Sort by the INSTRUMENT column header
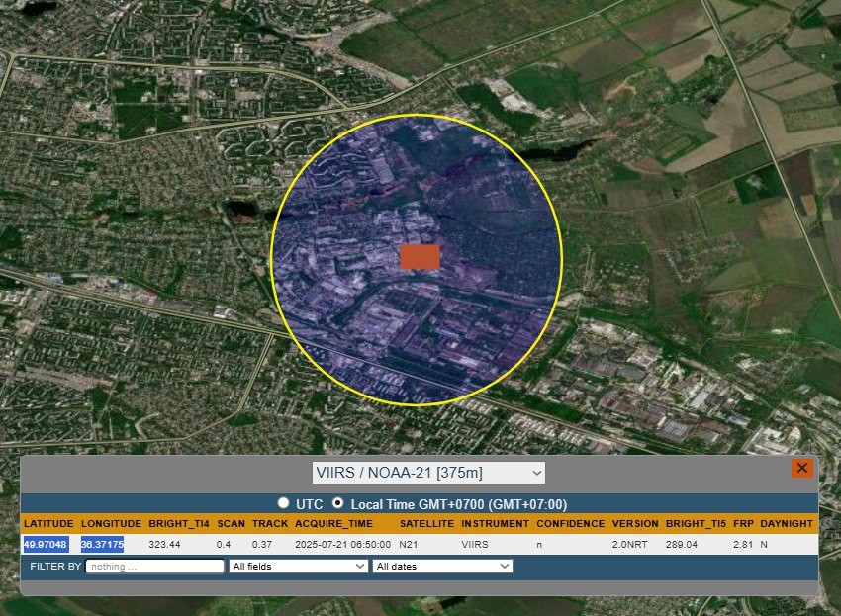The height and width of the screenshot is (616, 841). pyautogui.click(x=496, y=524)
